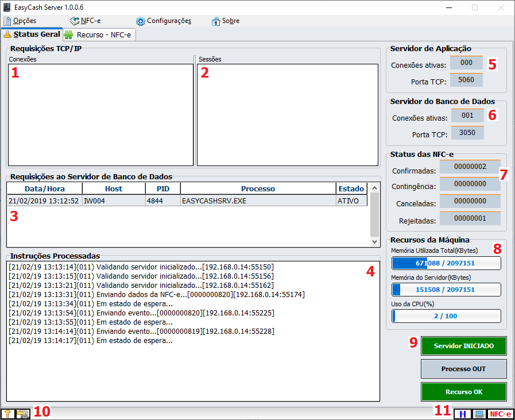Viewport: 515px width, 420px height.
Task: Click the Processo OUT button
Action: [x=463, y=369]
